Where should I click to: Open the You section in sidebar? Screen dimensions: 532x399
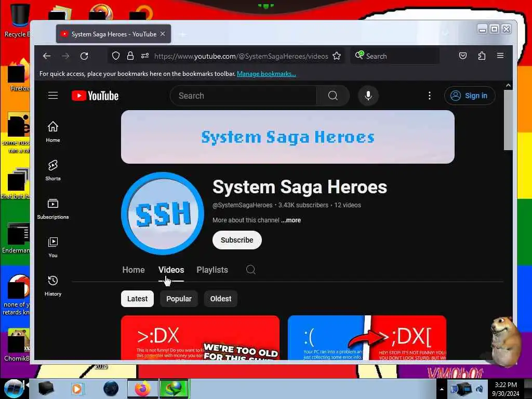point(53,247)
